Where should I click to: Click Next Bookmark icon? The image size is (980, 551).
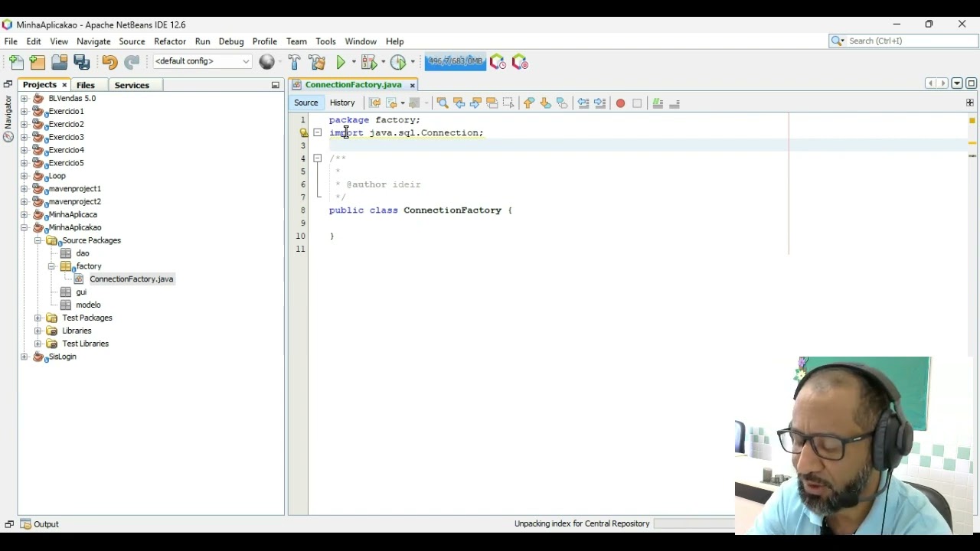click(545, 103)
